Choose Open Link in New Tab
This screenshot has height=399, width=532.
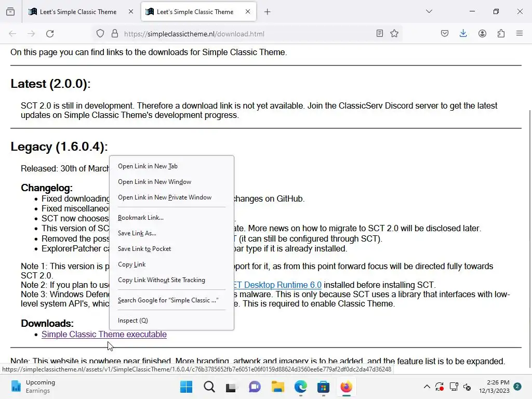(x=171, y=166)
